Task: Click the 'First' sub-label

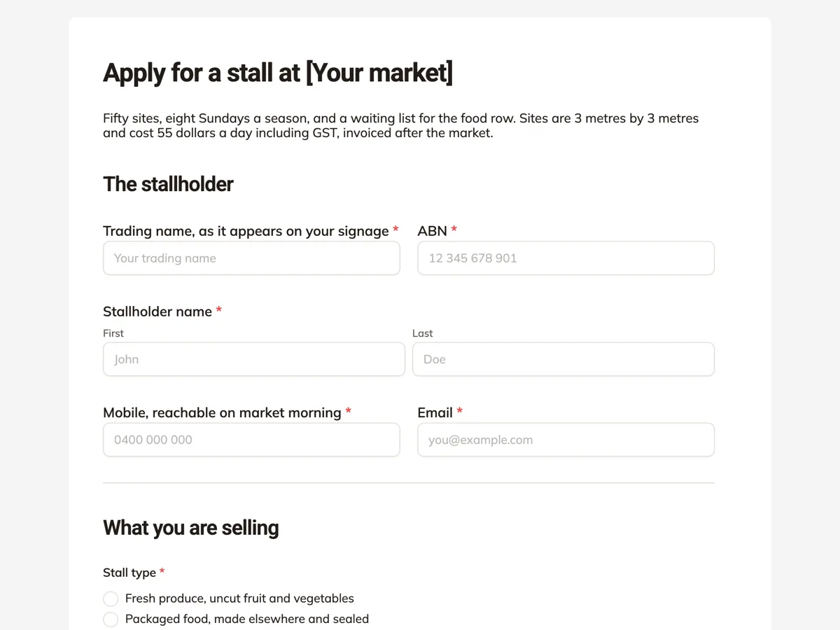Action: point(113,333)
